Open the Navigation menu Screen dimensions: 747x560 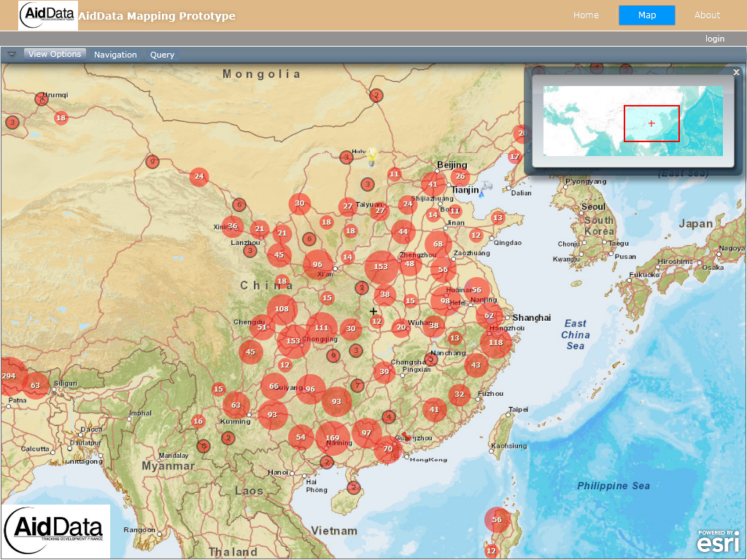115,55
